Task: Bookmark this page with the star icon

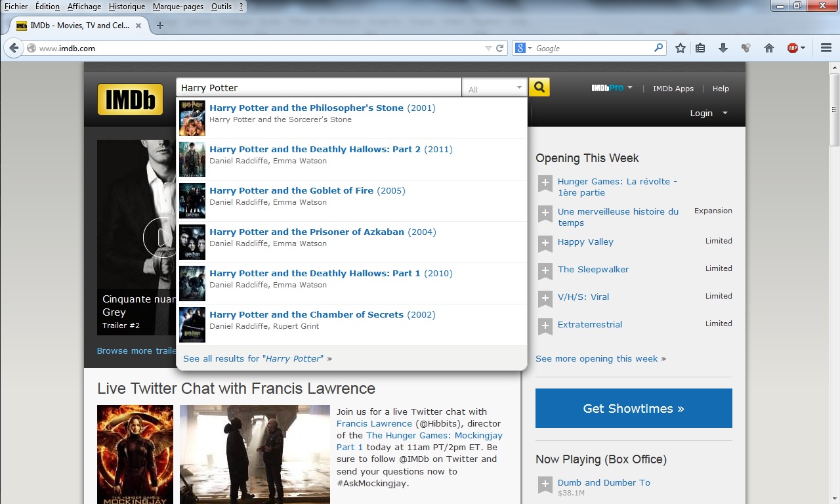Action: (x=681, y=48)
